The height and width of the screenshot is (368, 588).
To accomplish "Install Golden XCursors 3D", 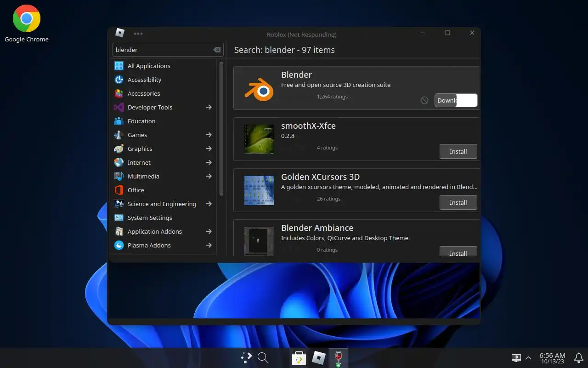I will [458, 202].
